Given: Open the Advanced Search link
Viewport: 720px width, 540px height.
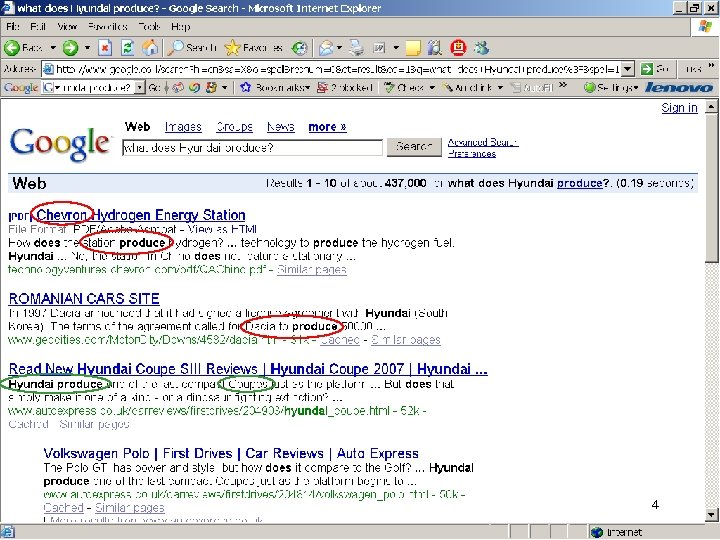Looking at the screenshot, I should (x=483, y=142).
